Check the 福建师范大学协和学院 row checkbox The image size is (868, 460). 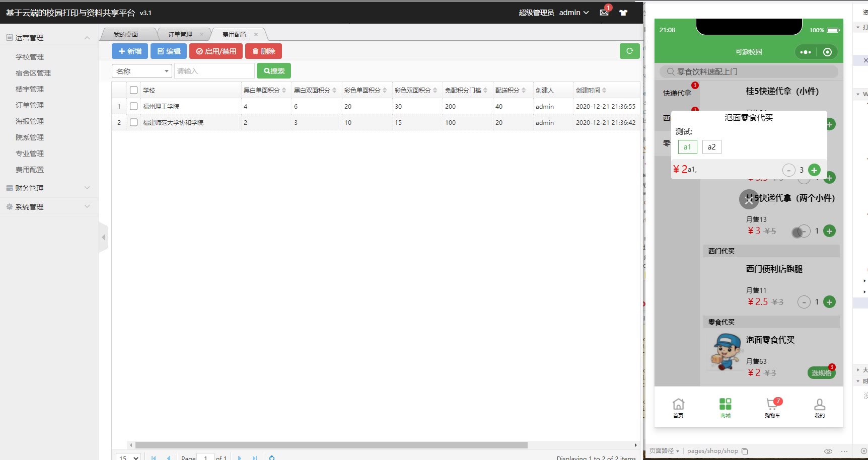133,122
